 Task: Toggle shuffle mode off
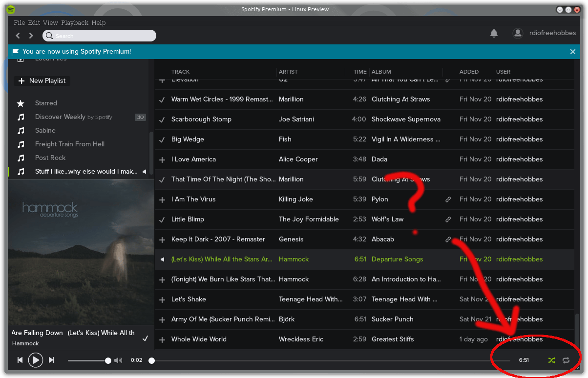551,360
